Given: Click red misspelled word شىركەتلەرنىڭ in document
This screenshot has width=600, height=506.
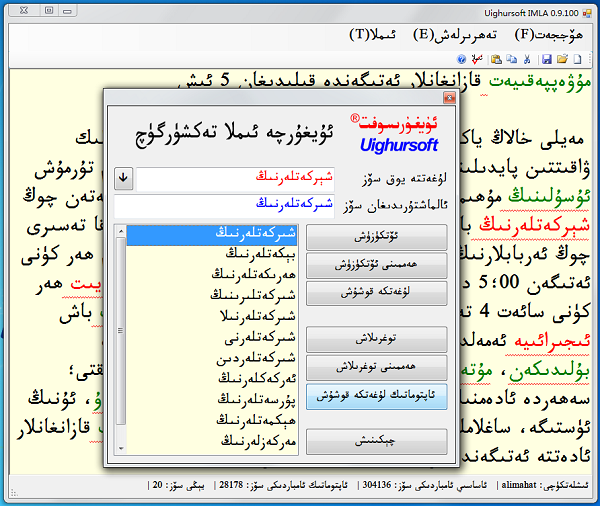Looking at the screenshot, I should tap(534, 226).
